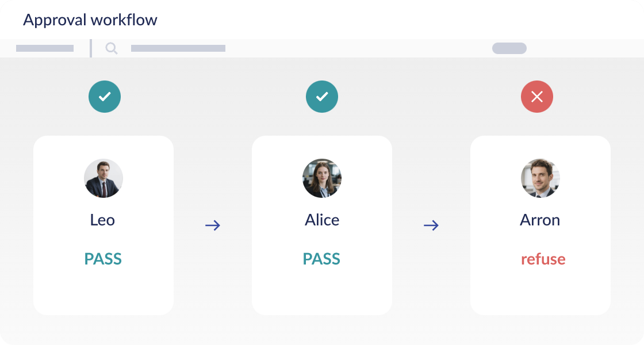Click Arron's red X status icon
This screenshot has height=345, width=644.
pos(537,97)
